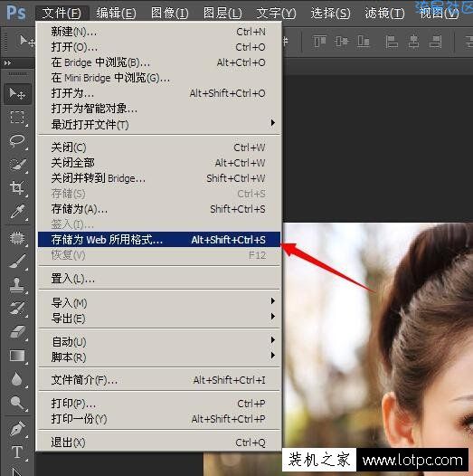
Task: Open the 最近打开文件(T) submenu
Action: tap(158, 124)
